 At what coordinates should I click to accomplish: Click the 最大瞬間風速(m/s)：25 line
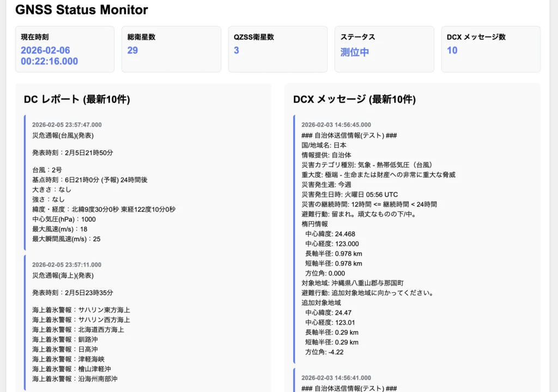[66, 238]
